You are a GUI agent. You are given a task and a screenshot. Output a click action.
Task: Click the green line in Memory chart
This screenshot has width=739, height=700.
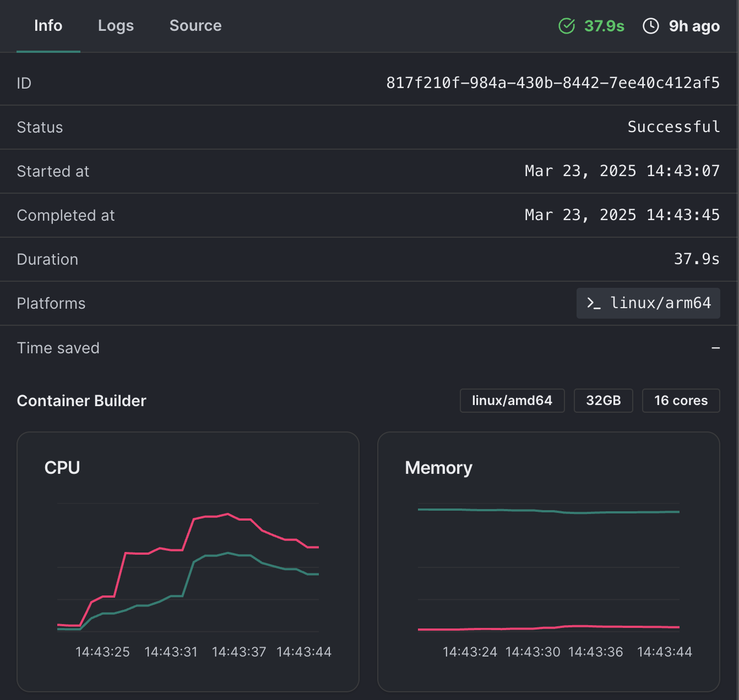(548, 511)
